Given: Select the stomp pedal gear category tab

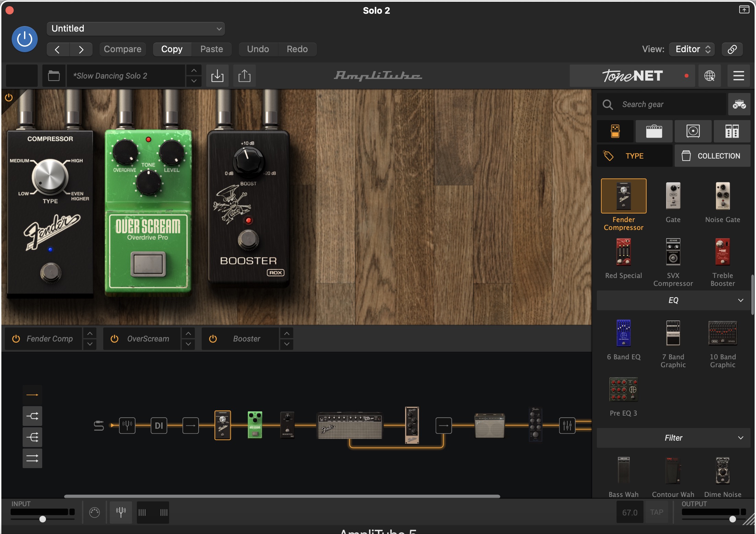Looking at the screenshot, I should point(615,131).
